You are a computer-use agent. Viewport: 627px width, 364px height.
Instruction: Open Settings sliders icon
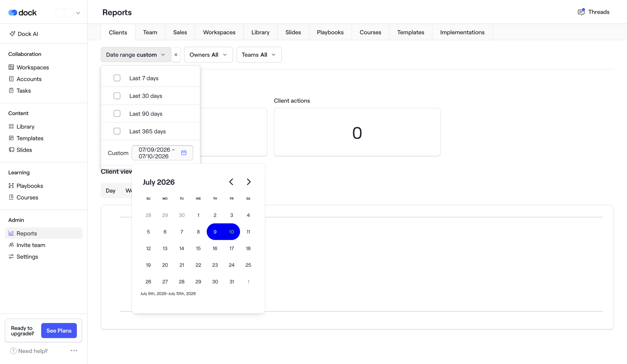(11, 257)
